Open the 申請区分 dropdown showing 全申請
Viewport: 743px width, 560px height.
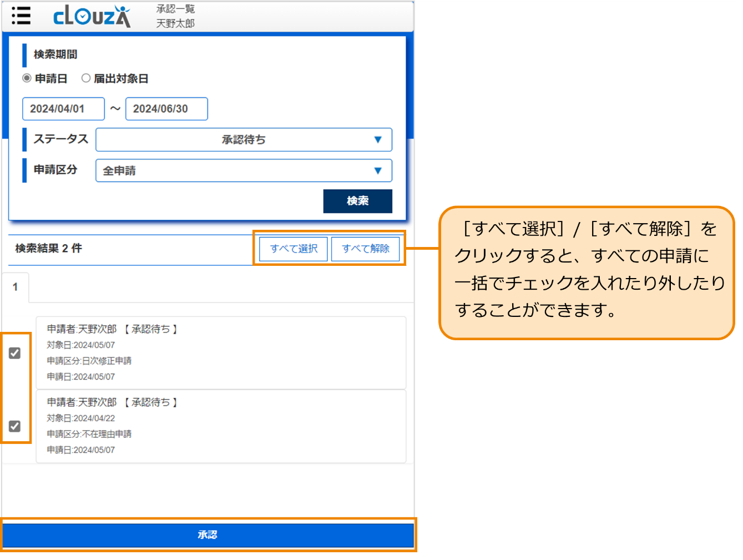point(244,170)
